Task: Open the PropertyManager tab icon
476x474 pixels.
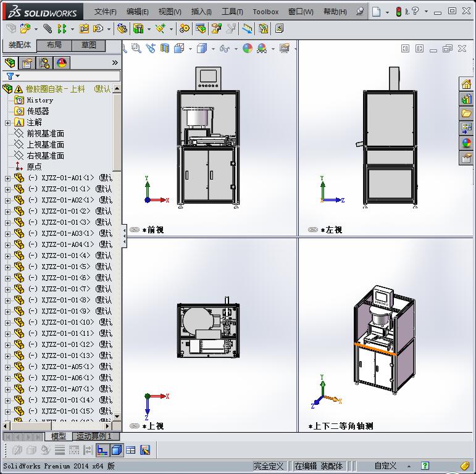Action: (27, 63)
